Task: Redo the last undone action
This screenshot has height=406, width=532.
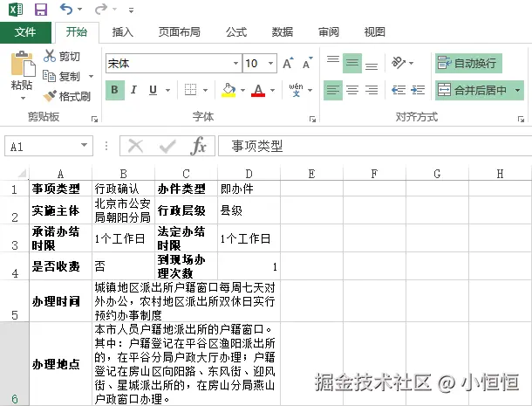Action: tap(101, 9)
